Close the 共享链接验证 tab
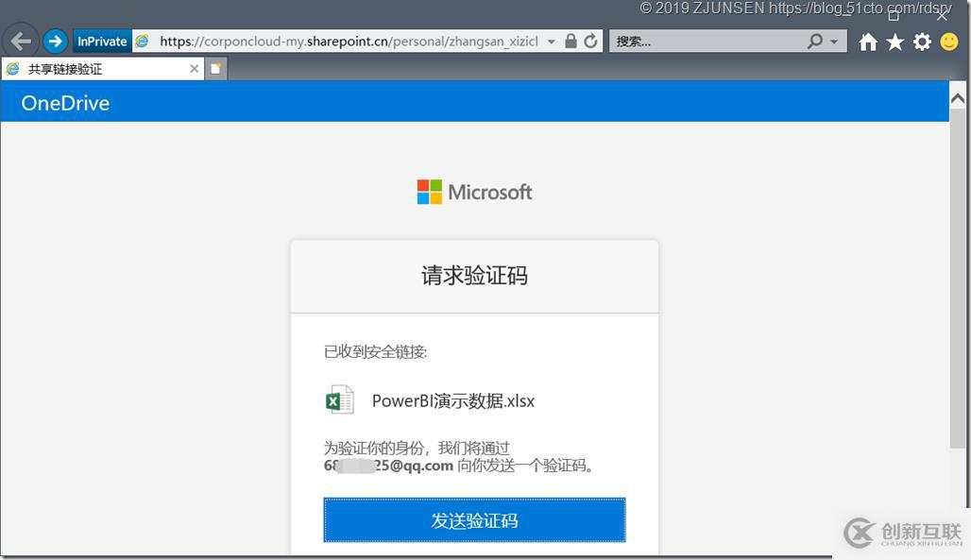This screenshot has width=971, height=560. [x=194, y=69]
